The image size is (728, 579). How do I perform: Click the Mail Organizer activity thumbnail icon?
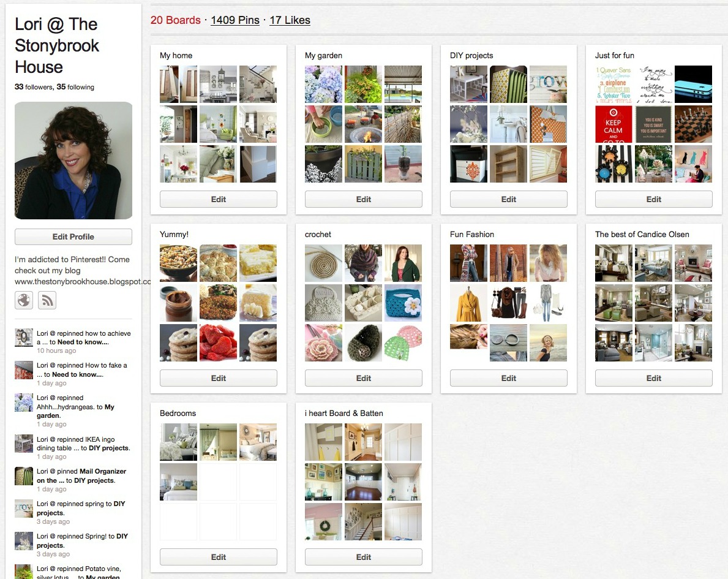click(24, 476)
